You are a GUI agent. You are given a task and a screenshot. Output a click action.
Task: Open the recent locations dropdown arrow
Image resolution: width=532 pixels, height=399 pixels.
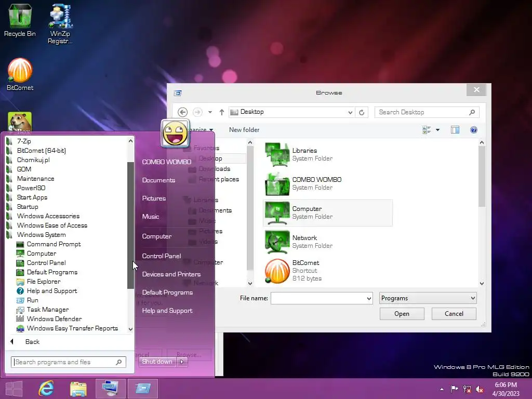[x=210, y=112]
